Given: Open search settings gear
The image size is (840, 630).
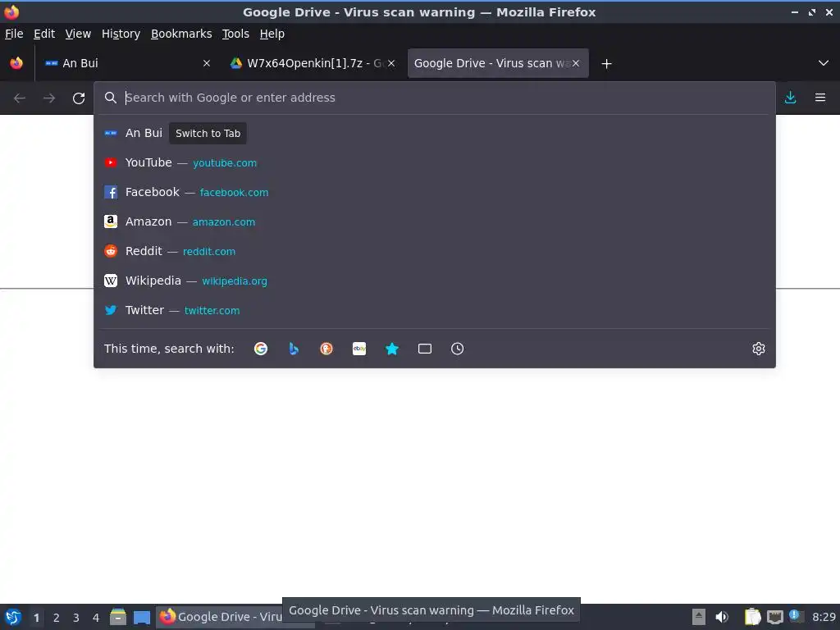Looking at the screenshot, I should tap(759, 349).
